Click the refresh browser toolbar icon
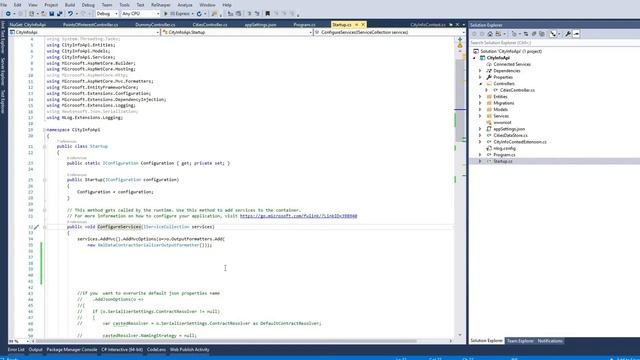 coord(199,13)
